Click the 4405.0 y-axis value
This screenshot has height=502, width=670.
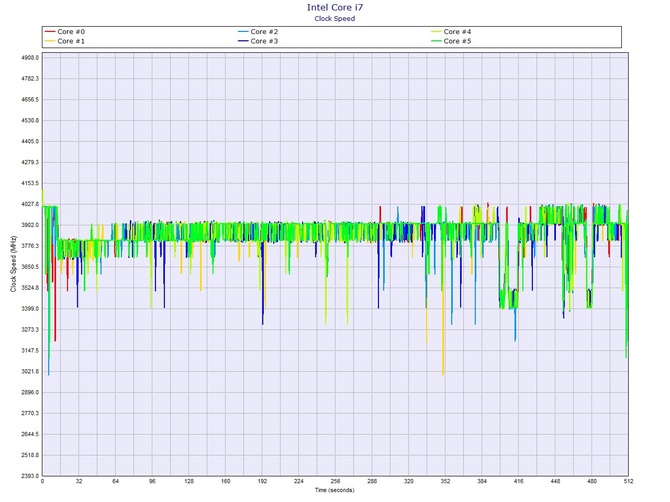[30, 141]
